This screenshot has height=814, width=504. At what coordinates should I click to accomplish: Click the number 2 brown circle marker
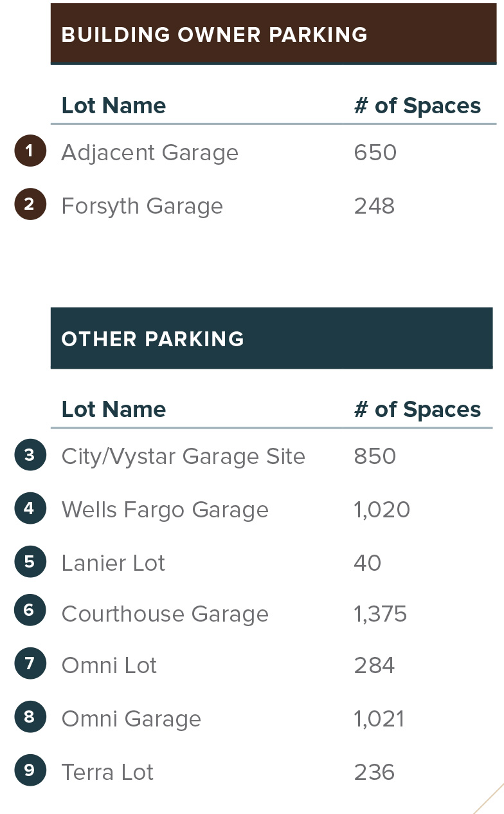[30, 205]
